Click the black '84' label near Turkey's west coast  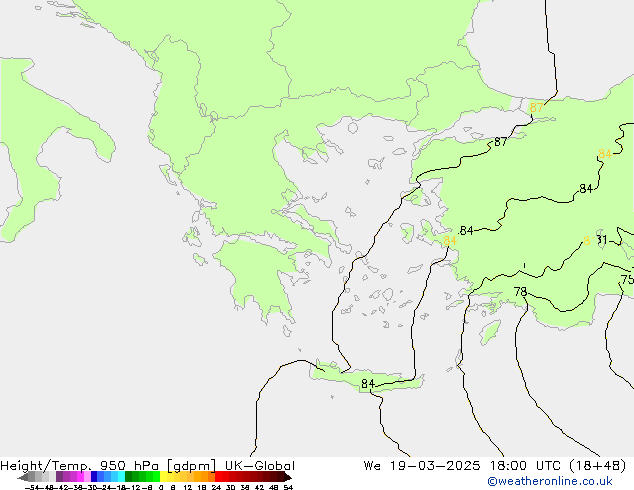coord(466,230)
